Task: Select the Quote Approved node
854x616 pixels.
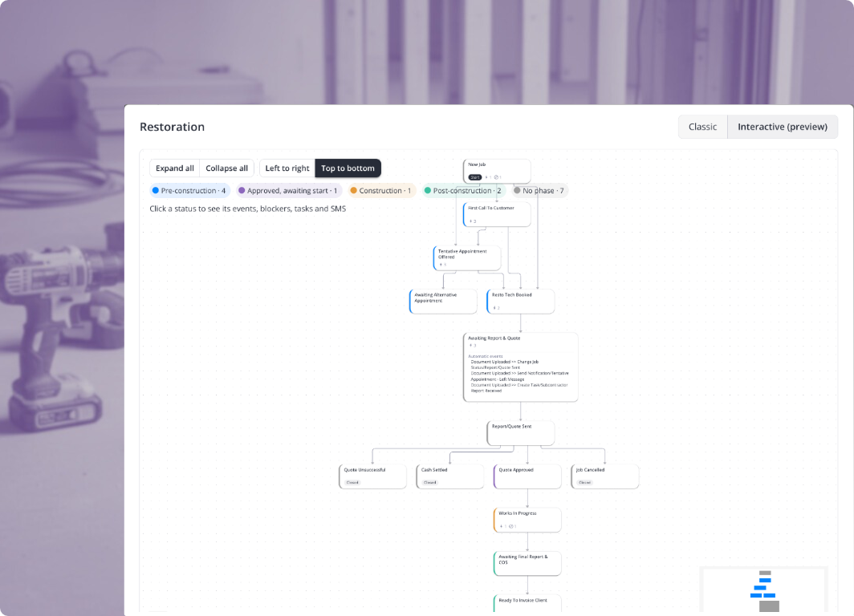Action: click(x=527, y=476)
